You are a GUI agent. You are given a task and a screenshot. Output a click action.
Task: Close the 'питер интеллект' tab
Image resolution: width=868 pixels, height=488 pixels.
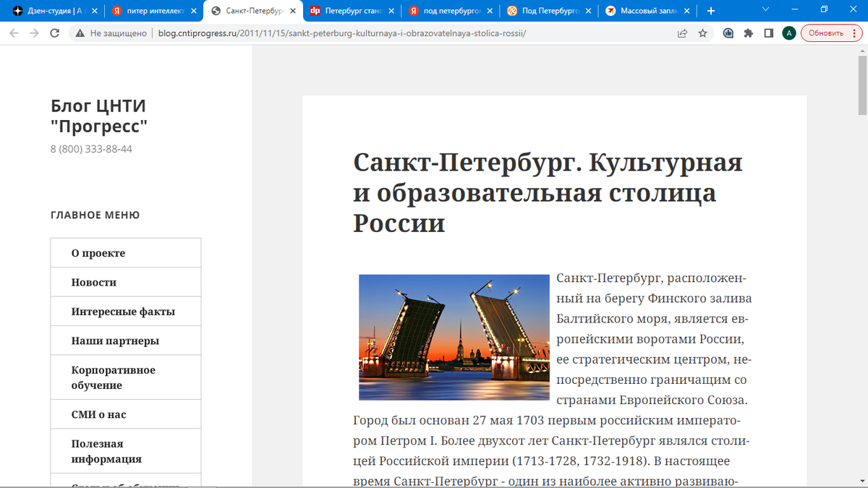click(193, 11)
